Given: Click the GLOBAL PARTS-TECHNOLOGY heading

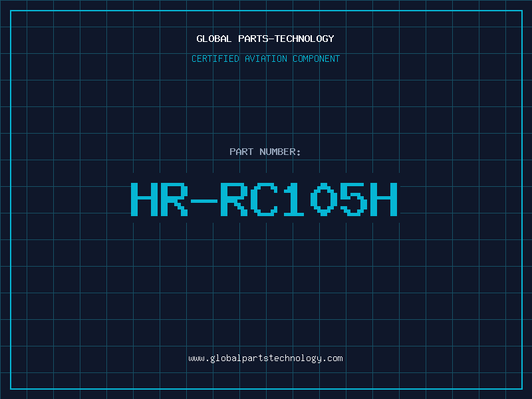Looking at the screenshot, I should point(265,39).
